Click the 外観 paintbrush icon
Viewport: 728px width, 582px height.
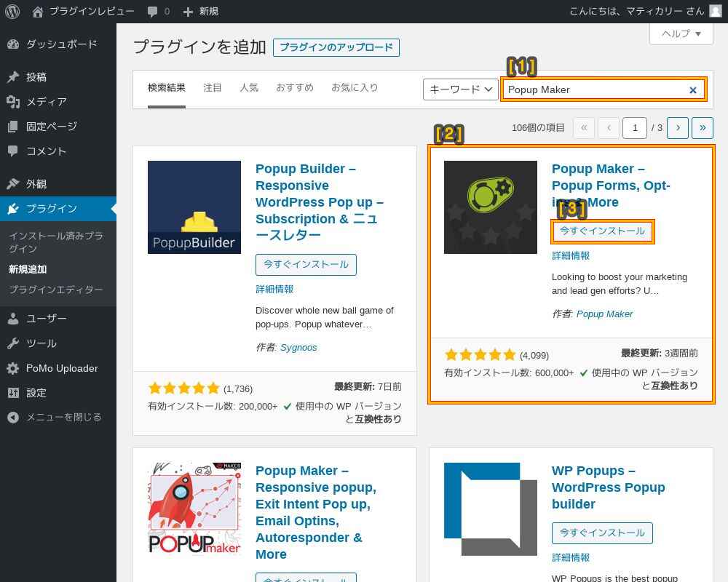click(13, 184)
